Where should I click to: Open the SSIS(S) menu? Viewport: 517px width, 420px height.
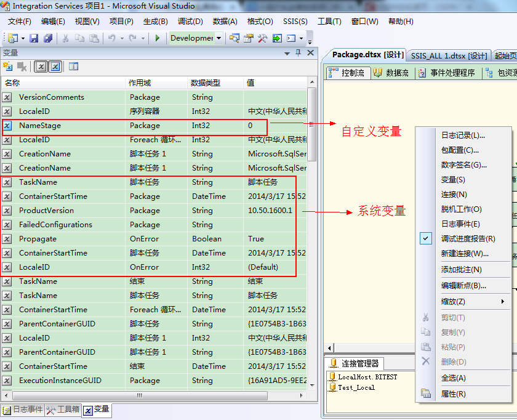pyautogui.click(x=295, y=22)
